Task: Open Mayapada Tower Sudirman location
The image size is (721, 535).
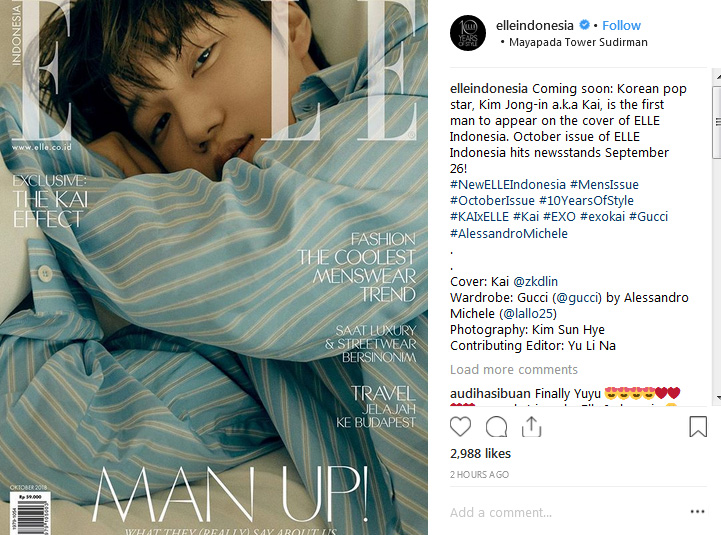Action: pos(578,42)
